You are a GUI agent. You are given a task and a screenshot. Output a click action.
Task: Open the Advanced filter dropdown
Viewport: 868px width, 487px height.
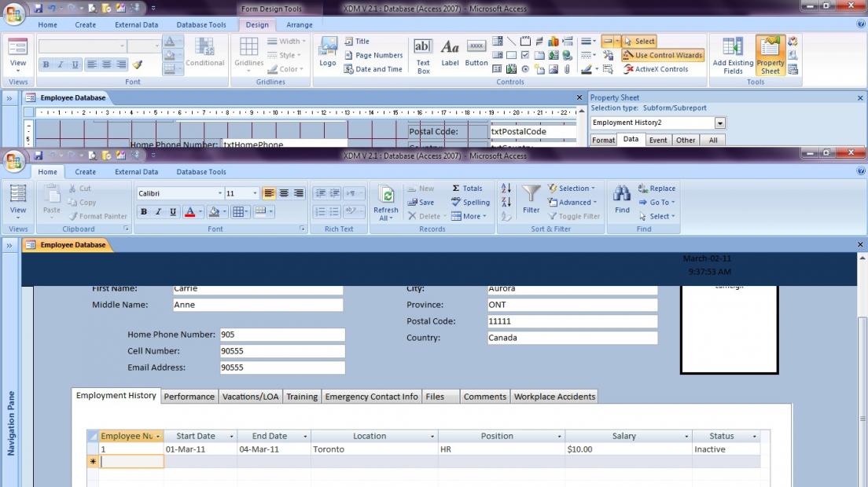click(x=572, y=203)
